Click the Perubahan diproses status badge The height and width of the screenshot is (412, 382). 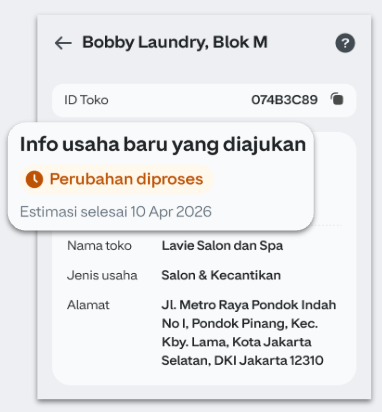pyautogui.click(x=117, y=179)
